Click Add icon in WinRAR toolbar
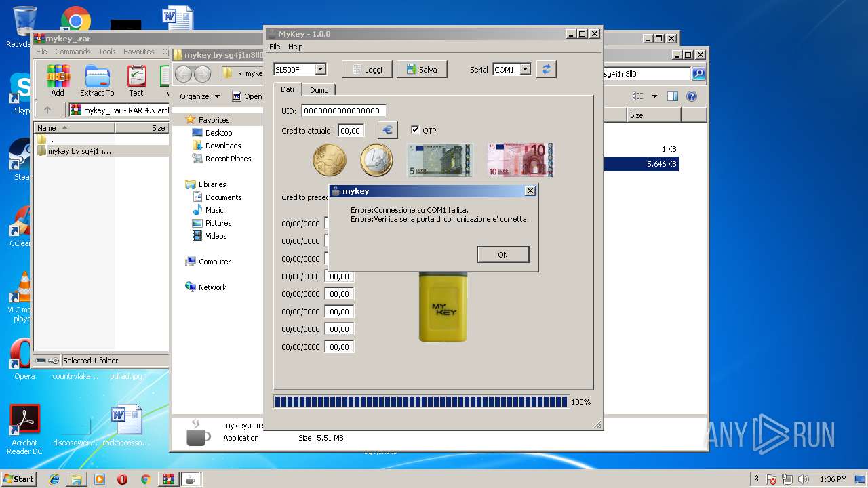The width and height of the screenshot is (868, 488). tap(58, 81)
